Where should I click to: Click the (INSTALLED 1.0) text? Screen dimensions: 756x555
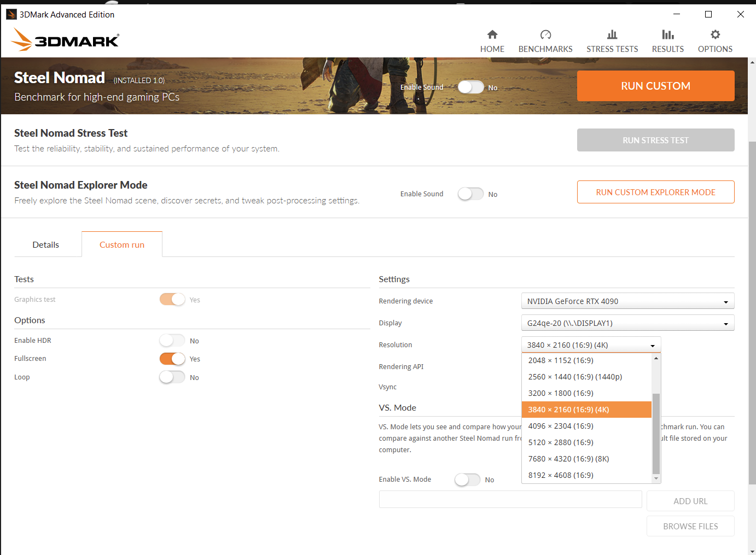(139, 80)
